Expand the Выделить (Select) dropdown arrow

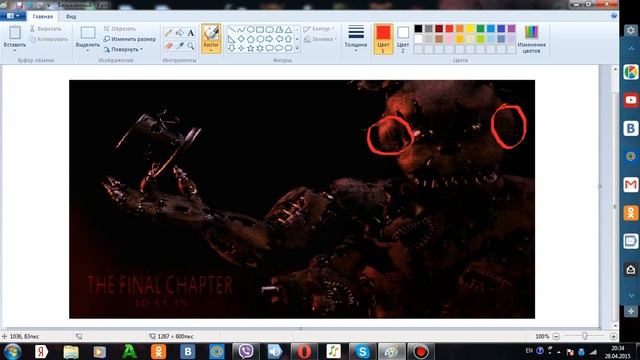click(x=88, y=51)
